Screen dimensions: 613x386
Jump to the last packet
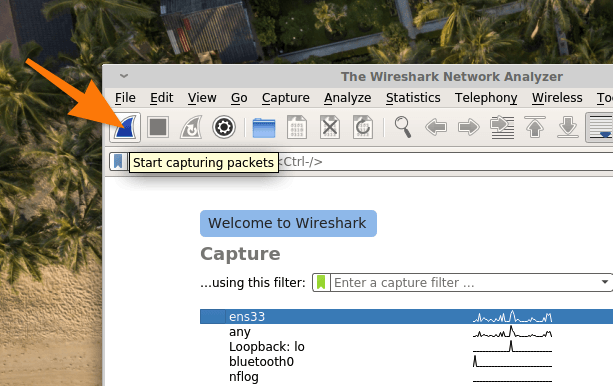coord(568,127)
